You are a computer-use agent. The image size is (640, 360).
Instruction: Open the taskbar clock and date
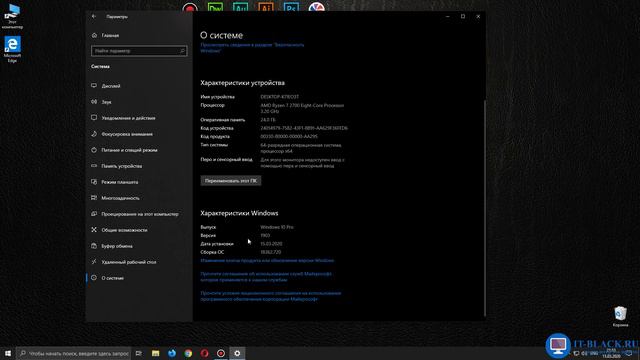[611, 353]
